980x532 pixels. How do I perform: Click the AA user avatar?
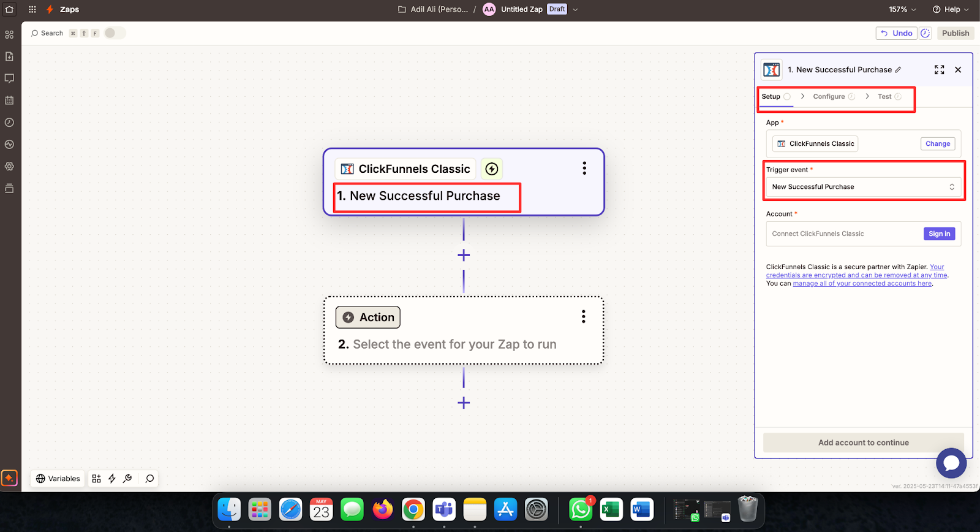click(489, 9)
